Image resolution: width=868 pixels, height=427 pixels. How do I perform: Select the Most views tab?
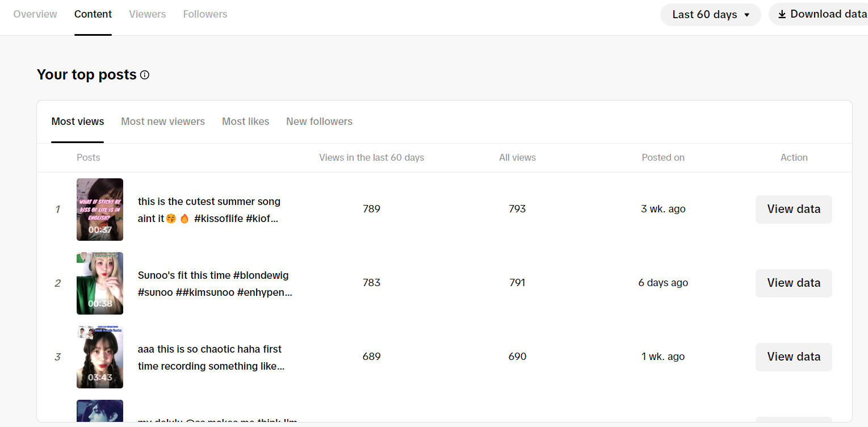pos(78,122)
